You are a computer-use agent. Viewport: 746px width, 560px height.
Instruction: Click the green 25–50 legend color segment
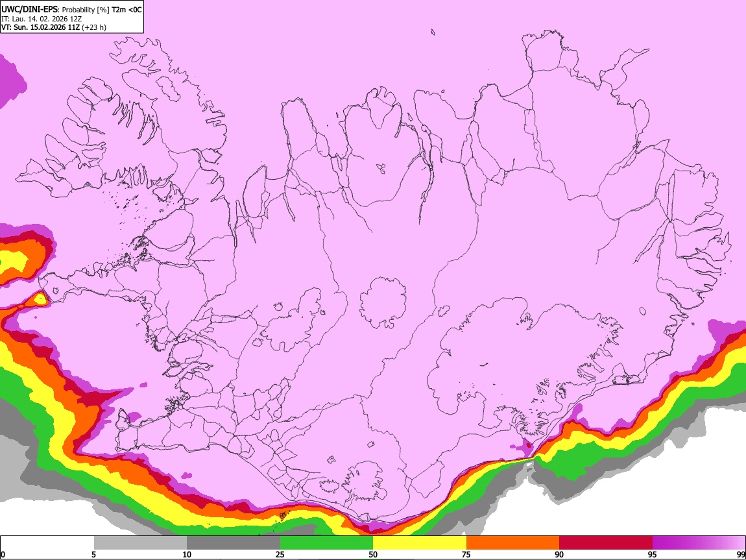pyautogui.click(x=326, y=542)
